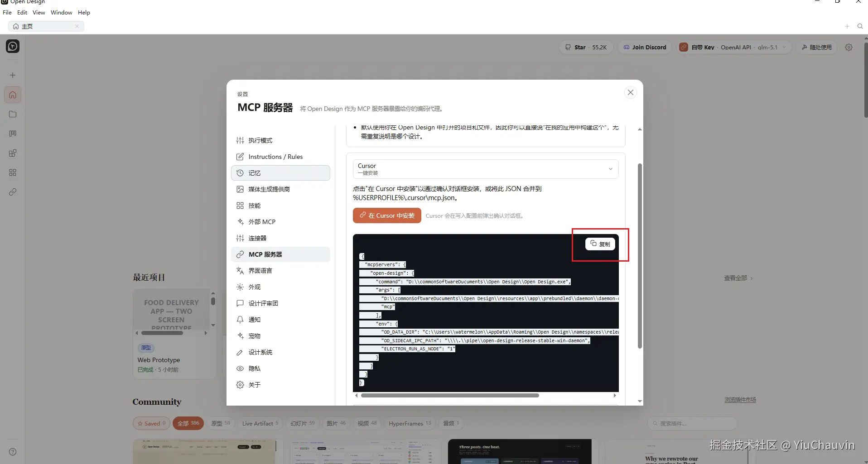The height and width of the screenshot is (464, 868).
Task: Click the board icon in left sidebar
Action: point(13,134)
